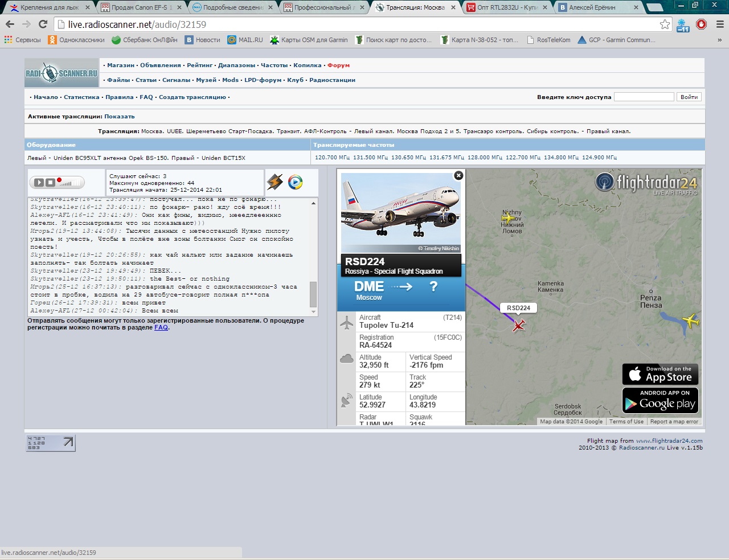The image size is (729, 560).
Task: Open the stream in Windows Media Player
Action: pos(295,182)
